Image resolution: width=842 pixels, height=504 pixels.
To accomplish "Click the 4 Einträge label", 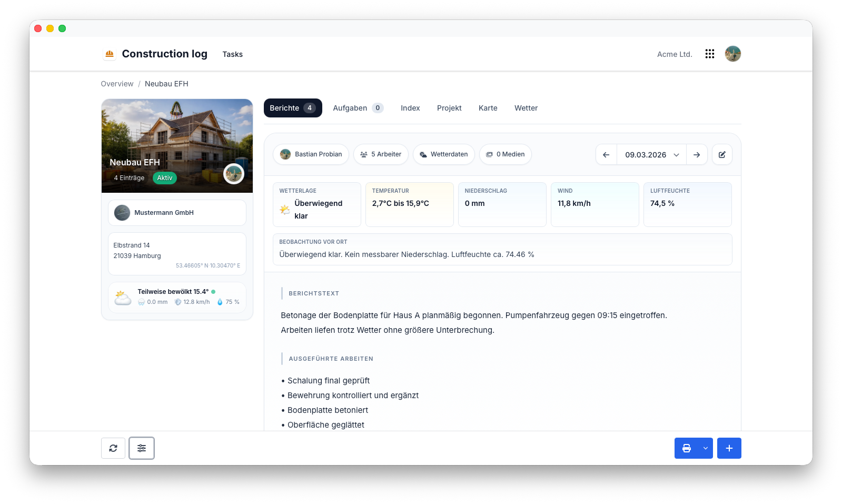I will click(x=129, y=178).
